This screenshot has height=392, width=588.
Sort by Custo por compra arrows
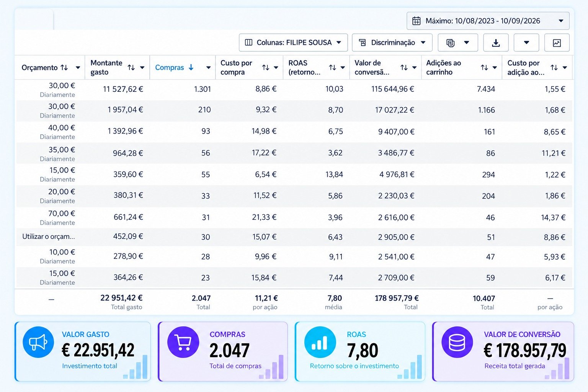pyautogui.click(x=266, y=67)
